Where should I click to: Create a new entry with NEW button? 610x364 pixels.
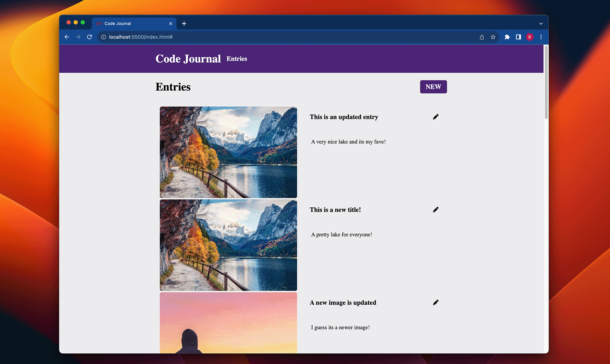pos(433,87)
